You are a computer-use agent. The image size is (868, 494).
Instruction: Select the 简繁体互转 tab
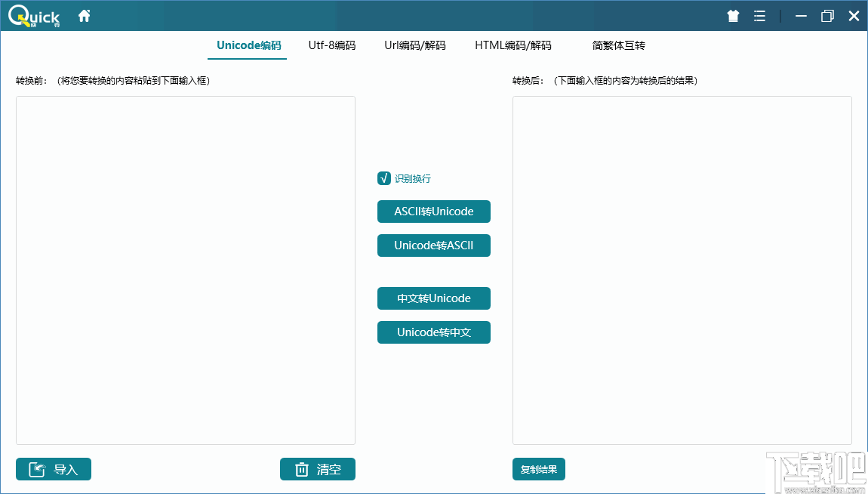click(x=618, y=45)
